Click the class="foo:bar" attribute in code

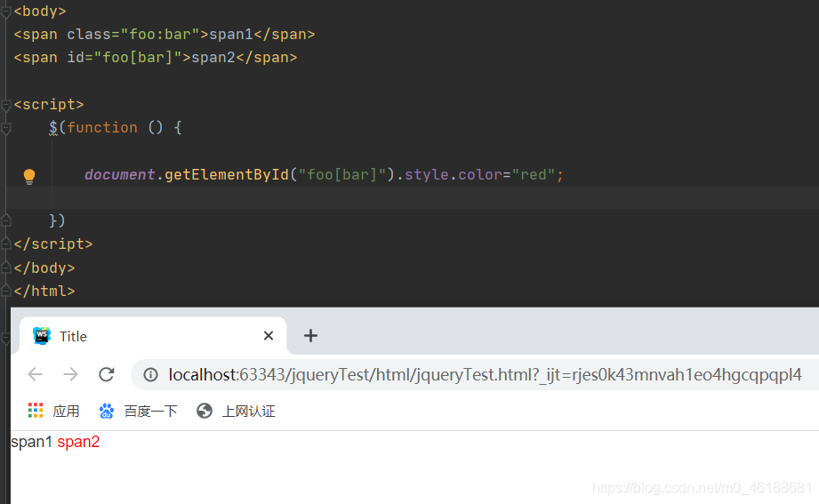point(133,35)
